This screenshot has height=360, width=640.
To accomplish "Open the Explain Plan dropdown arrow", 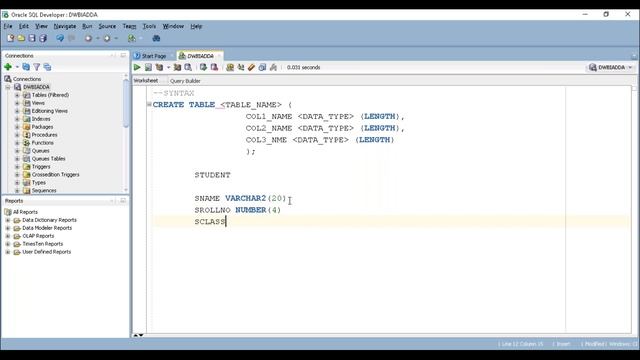I will pos(168,67).
